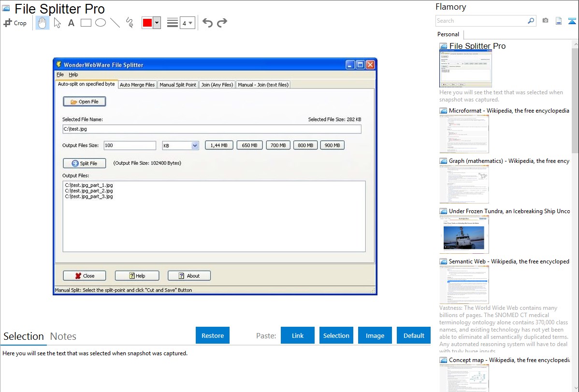
Task: Switch to Manual - Join (text files) tab
Action: [x=263, y=85]
